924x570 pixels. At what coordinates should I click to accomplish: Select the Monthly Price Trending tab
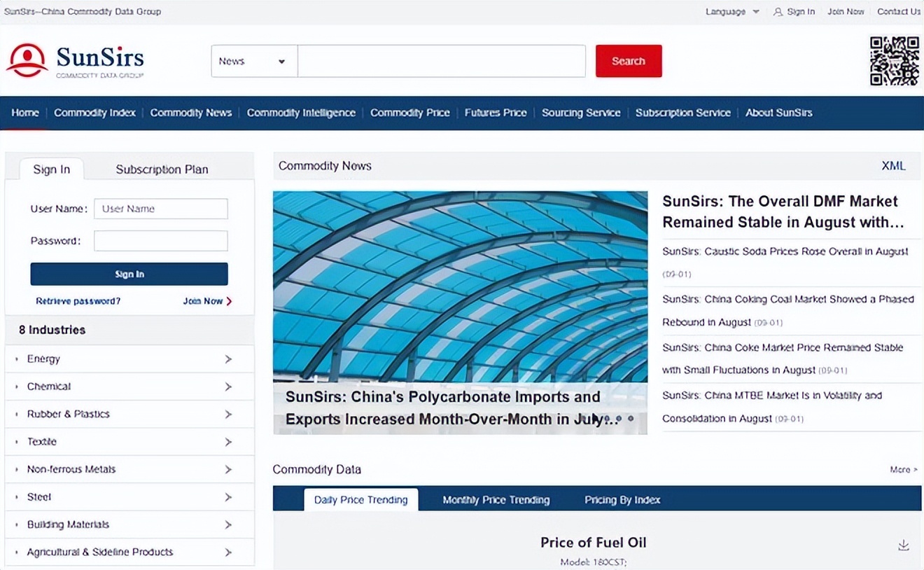pos(496,500)
